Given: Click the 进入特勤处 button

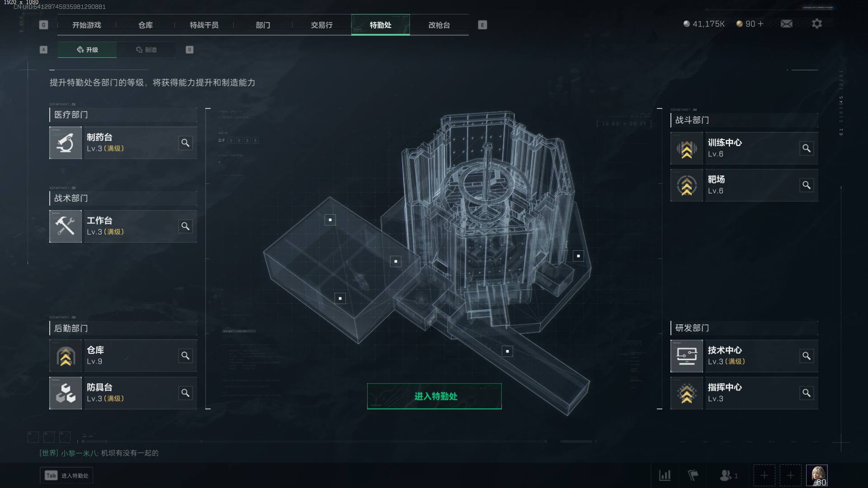Looking at the screenshot, I should (x=434, y=396).
